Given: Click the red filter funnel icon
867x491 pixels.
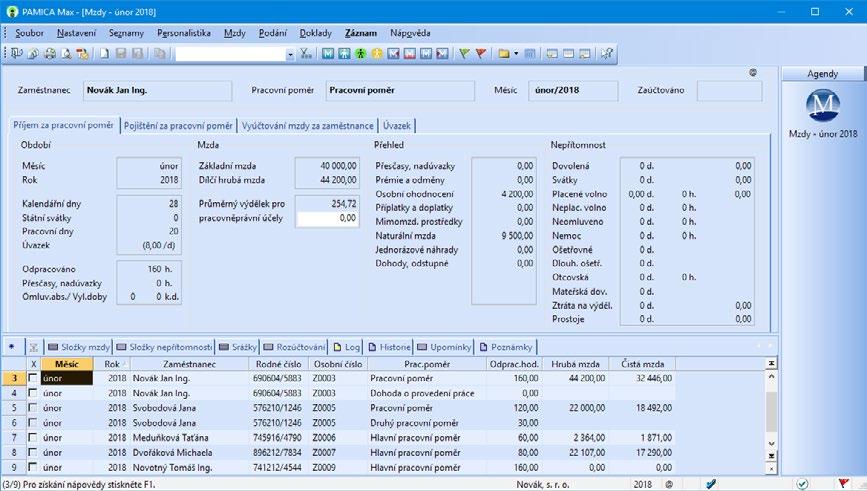Looking at the screenshot, I should point(480,54).
